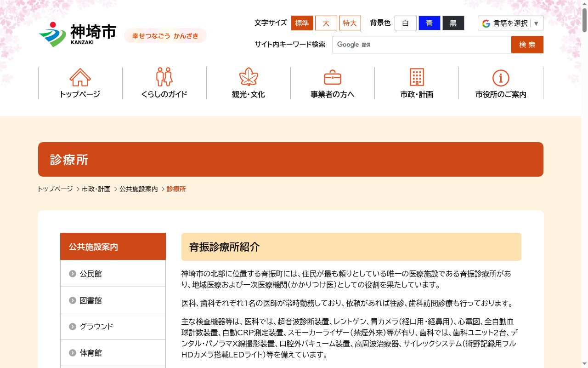This screenshot has height=368, width=588.
Task: Click the Kanzaki city logo
Action: point(78,34)
